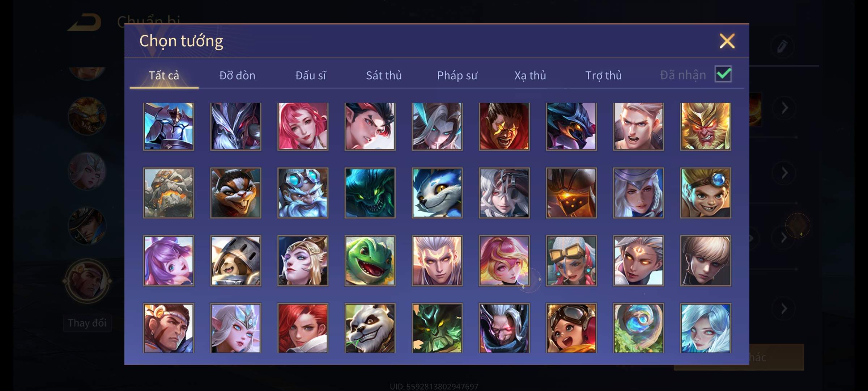Choose the green chameleon hero portrait

tap(370, 261)
